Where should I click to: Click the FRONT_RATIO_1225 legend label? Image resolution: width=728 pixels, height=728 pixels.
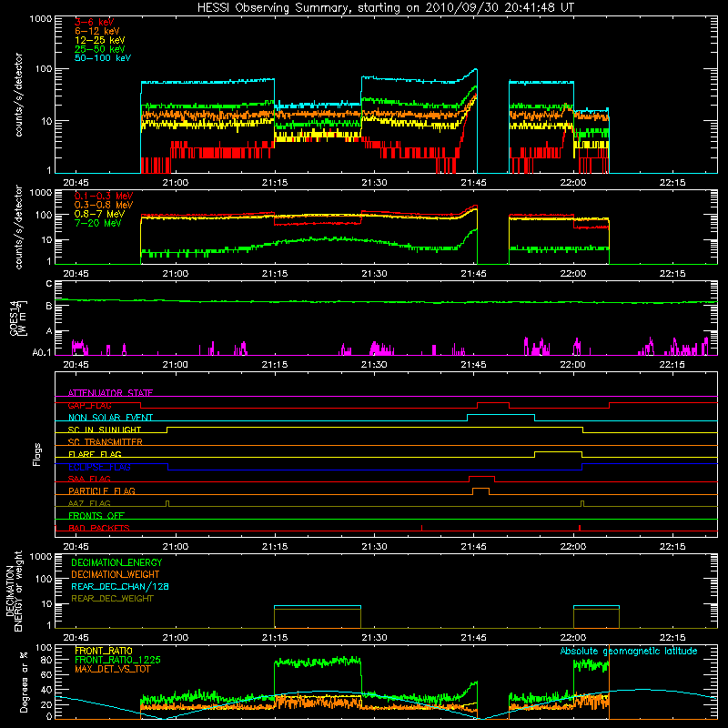[x=117, y=660]
